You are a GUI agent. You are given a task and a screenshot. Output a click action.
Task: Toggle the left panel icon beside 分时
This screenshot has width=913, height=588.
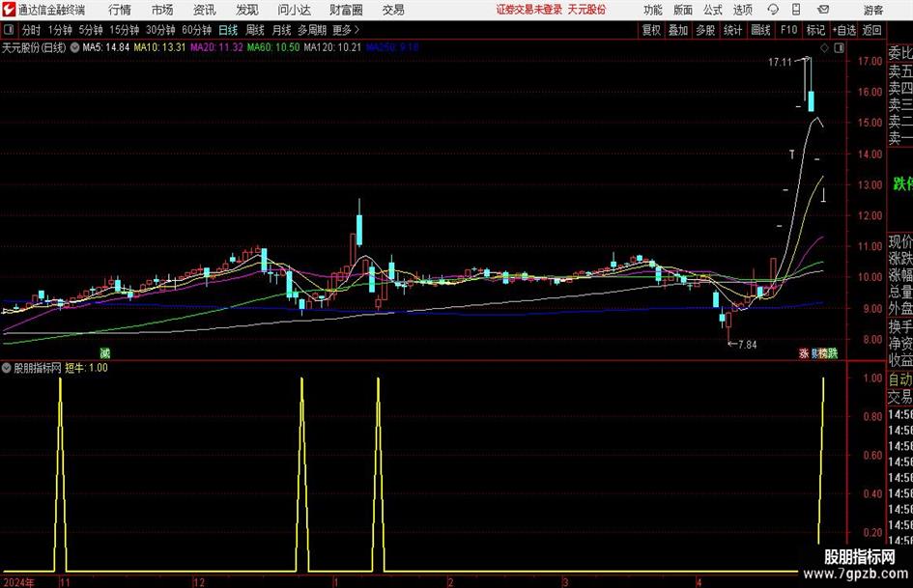pyautogui.click(x=9, y=30)
